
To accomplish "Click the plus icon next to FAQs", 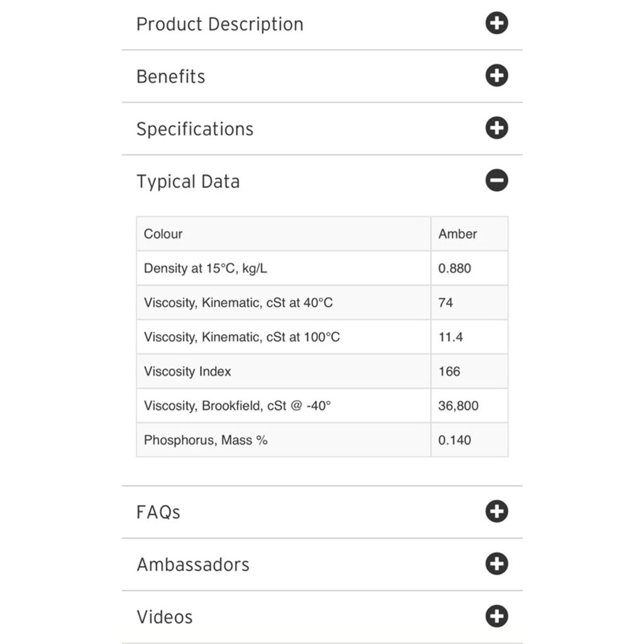I will pos(497,511).
